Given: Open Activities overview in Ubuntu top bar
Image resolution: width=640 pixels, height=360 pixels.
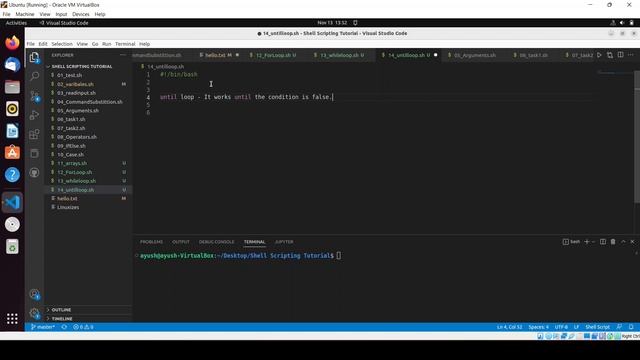Looking at the screenshot, I should click(16, 23).
